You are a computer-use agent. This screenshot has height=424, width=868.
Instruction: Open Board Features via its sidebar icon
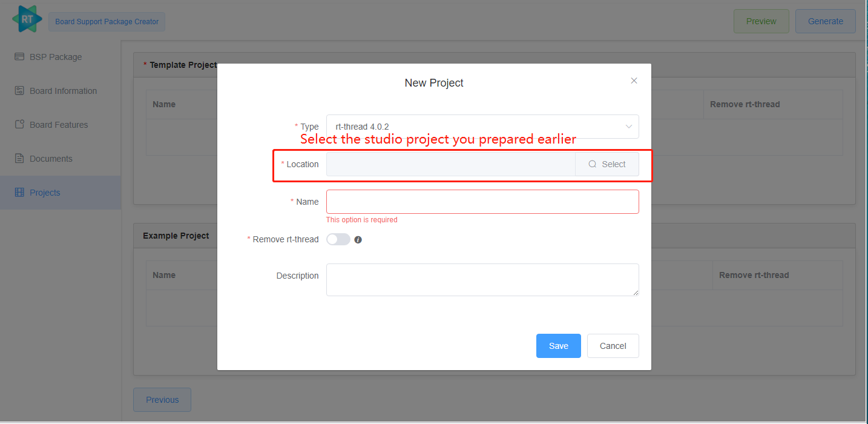(19, 124)
